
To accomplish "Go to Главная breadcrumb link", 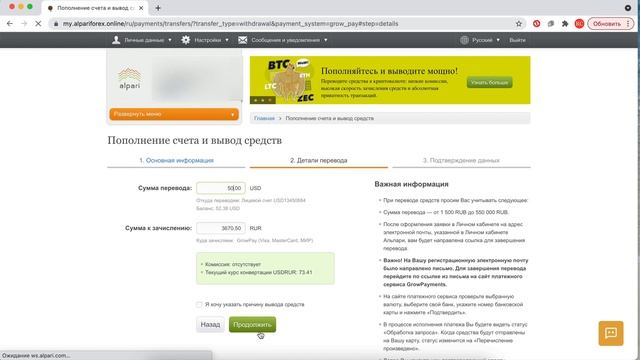I will pos(264,118).
